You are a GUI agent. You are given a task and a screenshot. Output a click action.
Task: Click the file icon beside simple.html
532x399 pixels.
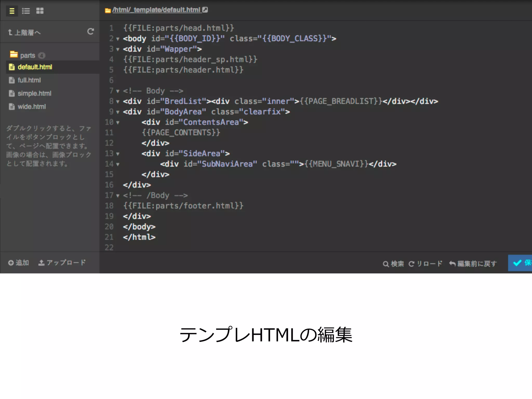[x=12, y=94]
